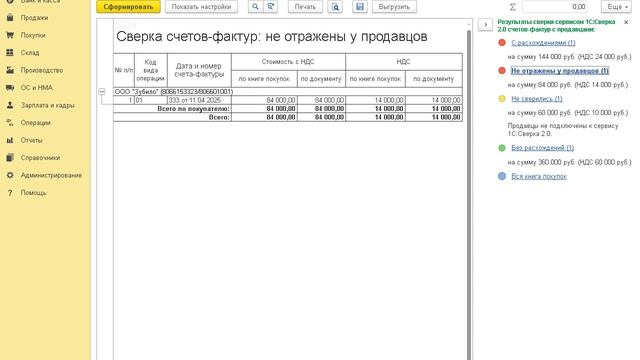The height and width of the screenshot is (360, 640).
Task: Collapse the results side panel arrow
Action: click(x=485, y=25)
